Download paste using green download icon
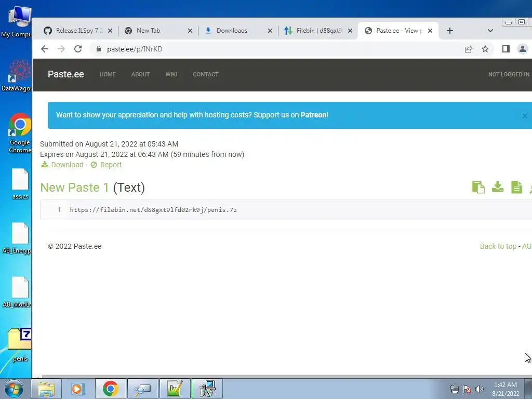 pos(498,187)
